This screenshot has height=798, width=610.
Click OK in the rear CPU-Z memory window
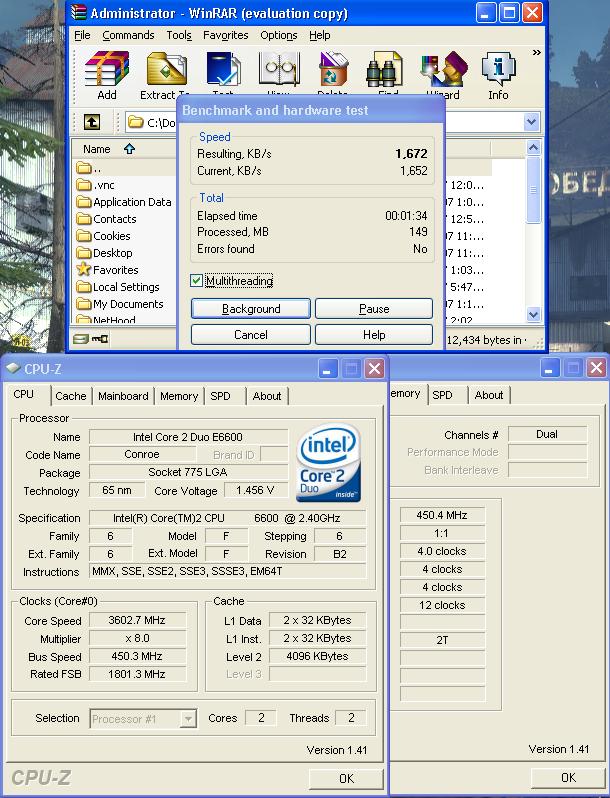[x=568, y=777]
